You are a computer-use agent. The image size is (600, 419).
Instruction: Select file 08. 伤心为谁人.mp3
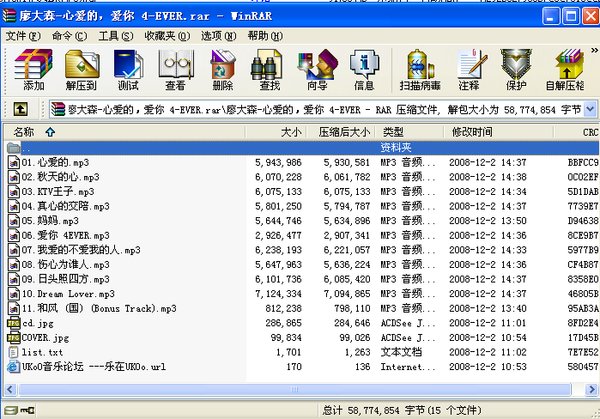pos(303,264)
